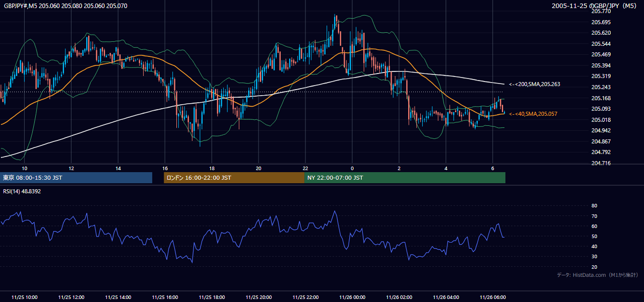Click price axis value 205.168
This screenshot has width=644, height=302.
point(601,98)
